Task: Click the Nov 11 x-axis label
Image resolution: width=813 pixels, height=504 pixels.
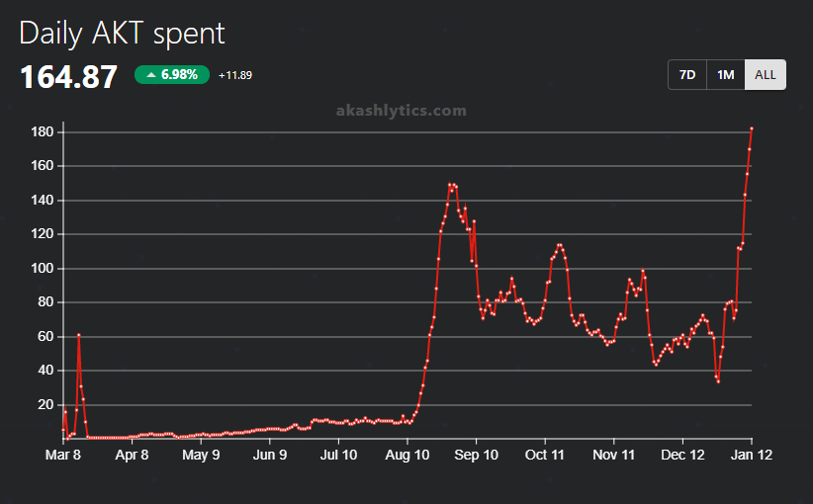Action: click(614, 455)
